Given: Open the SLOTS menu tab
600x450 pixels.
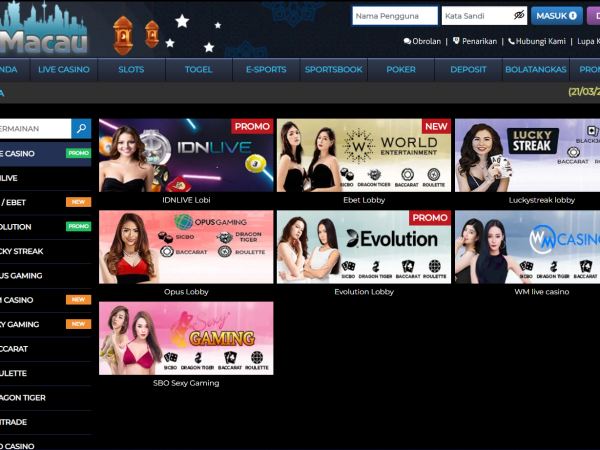Looking at the screenshot, I should click(131, 70).
